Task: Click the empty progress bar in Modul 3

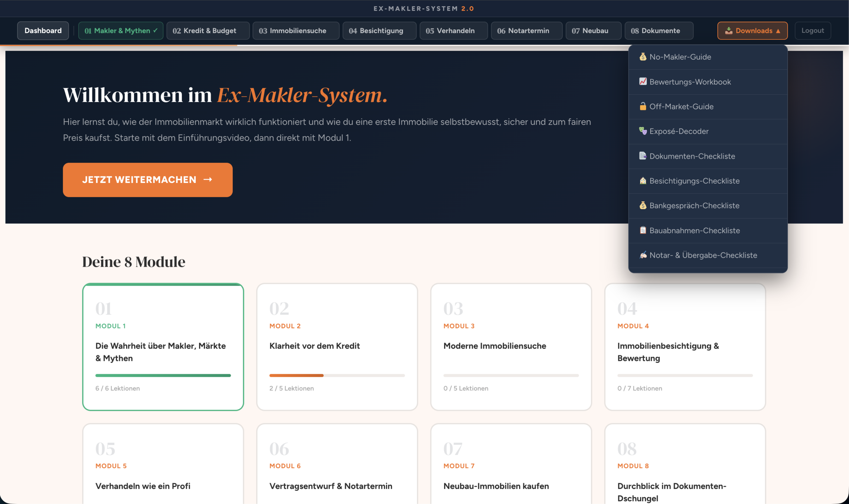Action: [x=511, y=375]
